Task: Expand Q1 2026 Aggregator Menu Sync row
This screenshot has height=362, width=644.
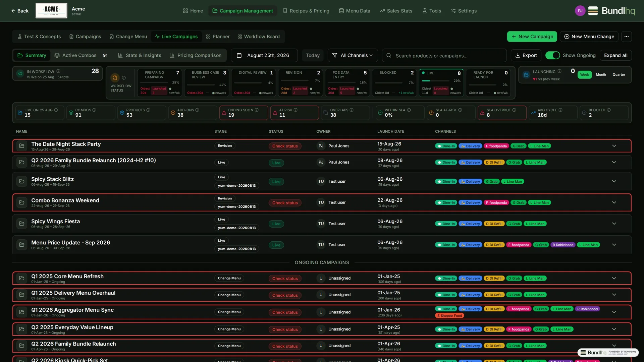Action: coord(614,312)
